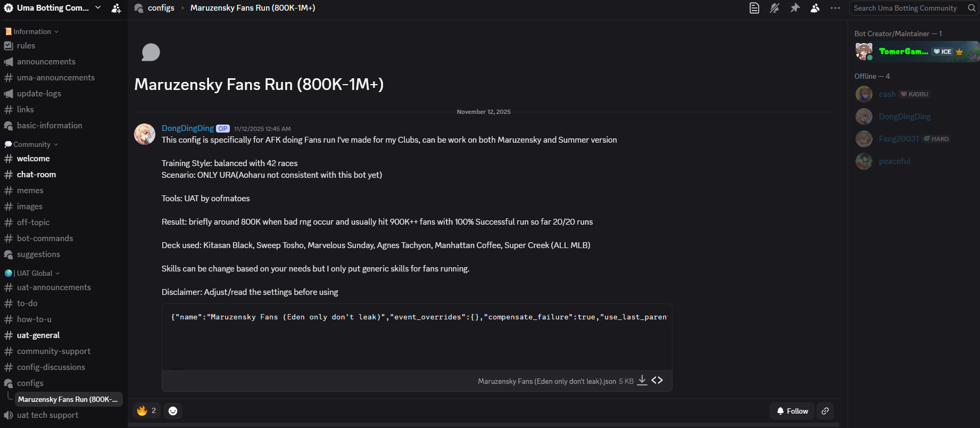Click the document icon in the header toolbar
980x428 pixels.
tap(754, 8)
